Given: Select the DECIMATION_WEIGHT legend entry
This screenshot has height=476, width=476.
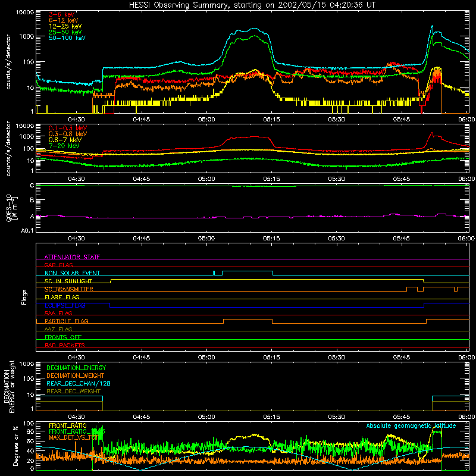Looking at the screenshot, I should point(76,375).
